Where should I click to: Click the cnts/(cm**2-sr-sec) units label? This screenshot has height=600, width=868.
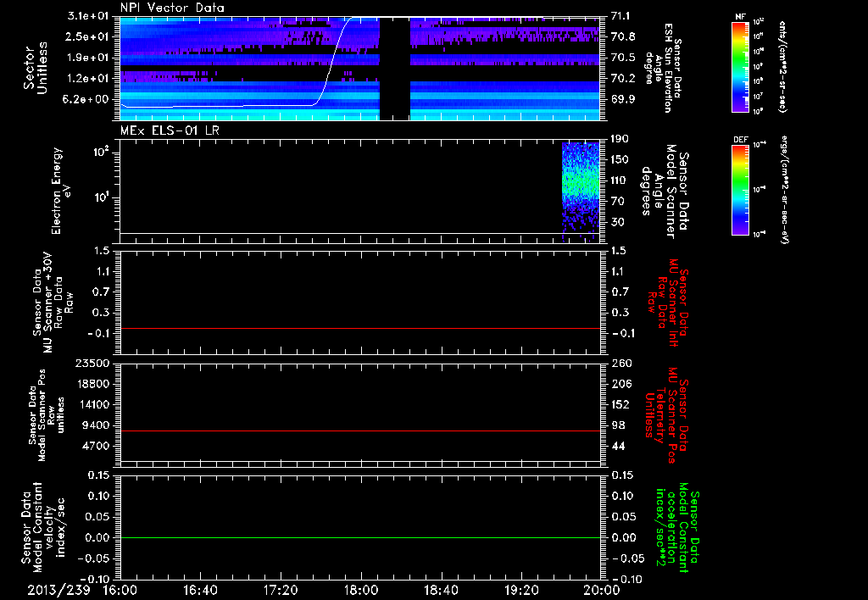point(782,67)
